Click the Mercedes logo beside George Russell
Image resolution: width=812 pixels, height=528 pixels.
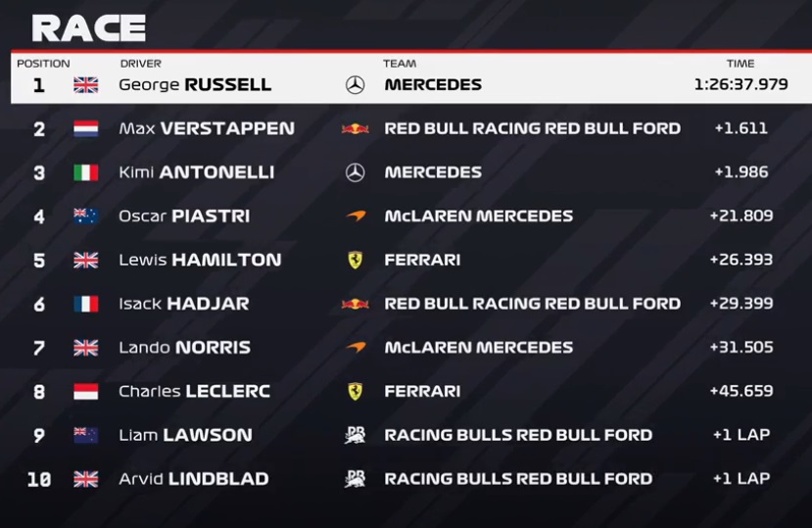(355, 85)
